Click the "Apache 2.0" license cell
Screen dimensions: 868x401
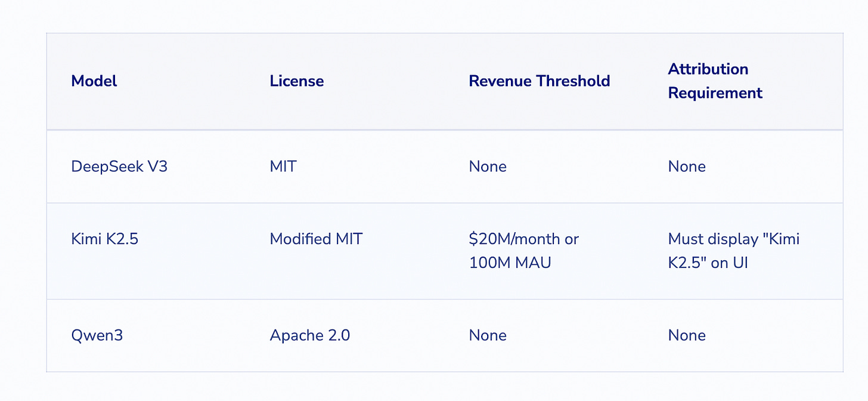point(310,335)
